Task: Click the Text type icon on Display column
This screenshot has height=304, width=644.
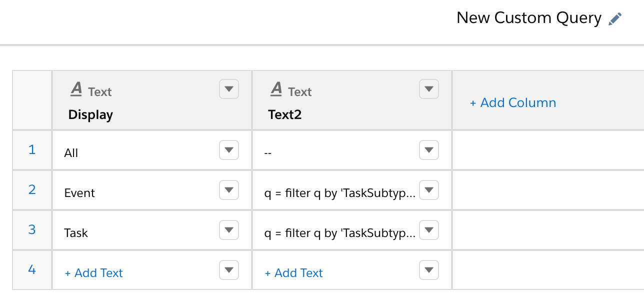Action: coord(76,88)
